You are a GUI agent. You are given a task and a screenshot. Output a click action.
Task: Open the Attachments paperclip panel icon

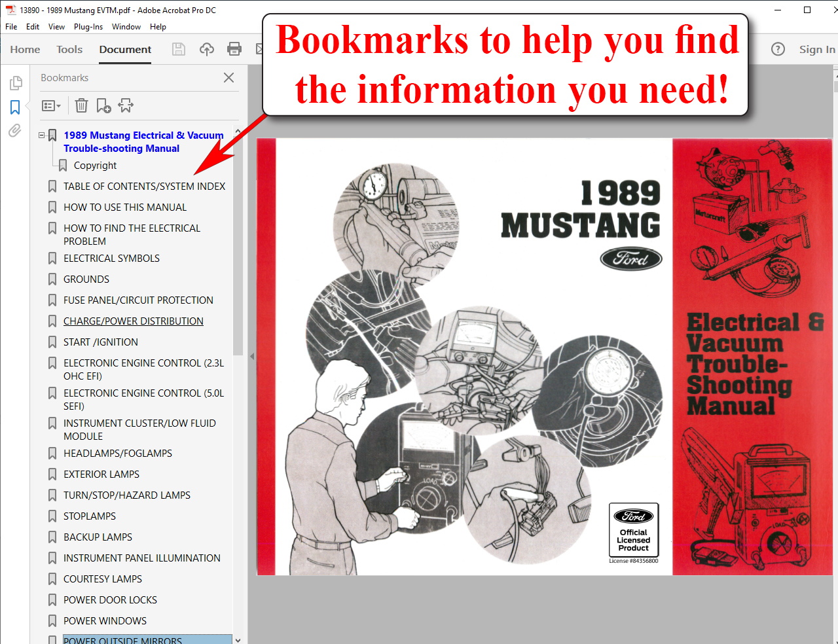[x=15, y=130]
